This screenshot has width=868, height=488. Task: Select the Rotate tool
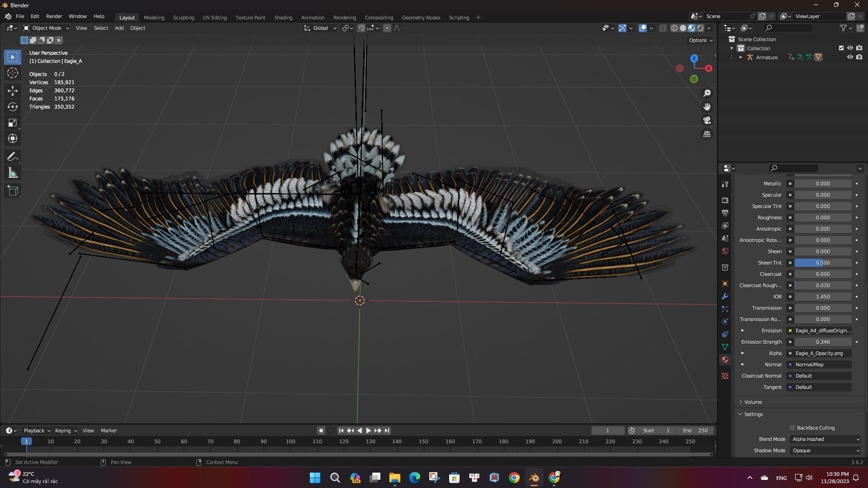click(13, 107)
